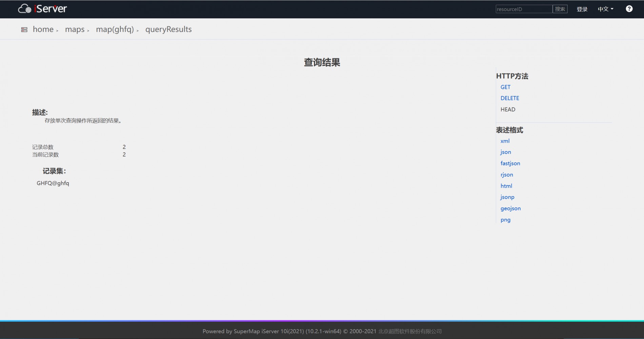
Task: Choose the GET HTTP method link
Action: pyautogui.click(x=505, y=87)
